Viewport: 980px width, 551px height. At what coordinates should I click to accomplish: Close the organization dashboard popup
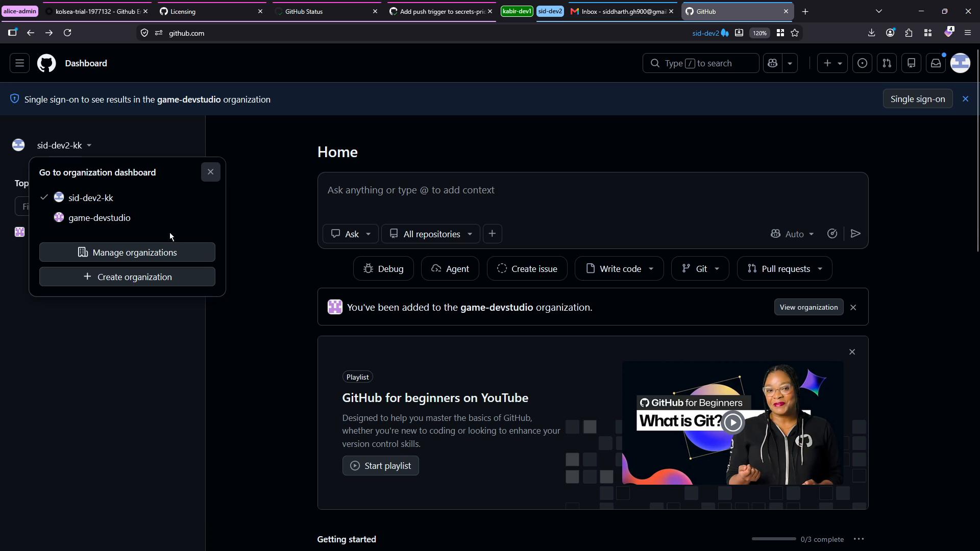[210, 172]
